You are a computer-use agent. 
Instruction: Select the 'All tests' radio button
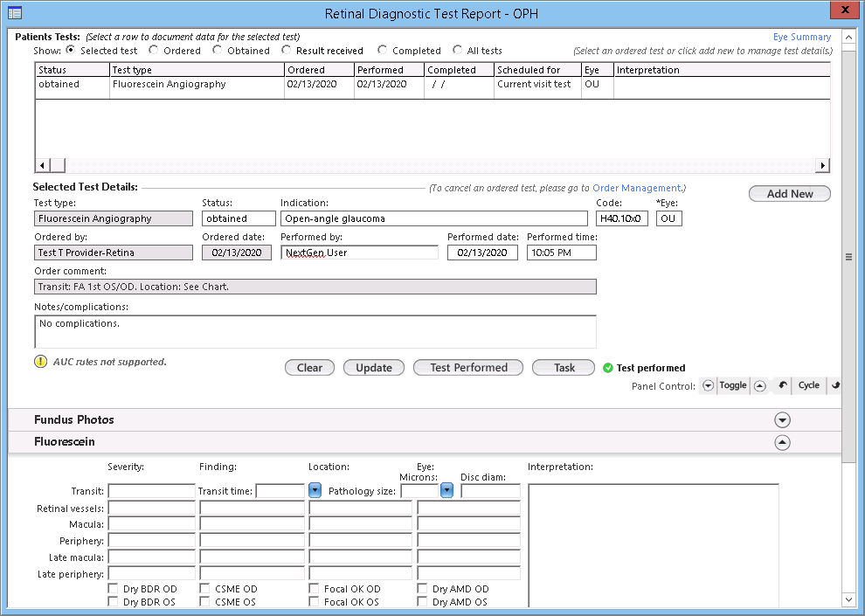click(457, 50)
